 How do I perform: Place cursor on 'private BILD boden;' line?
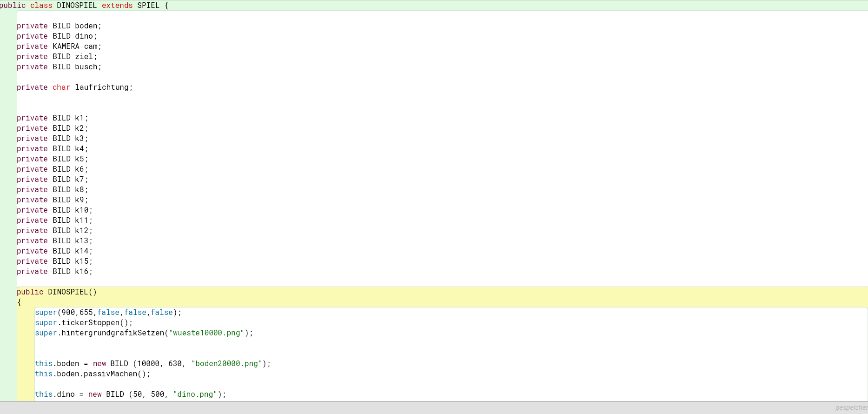point(59,26)
